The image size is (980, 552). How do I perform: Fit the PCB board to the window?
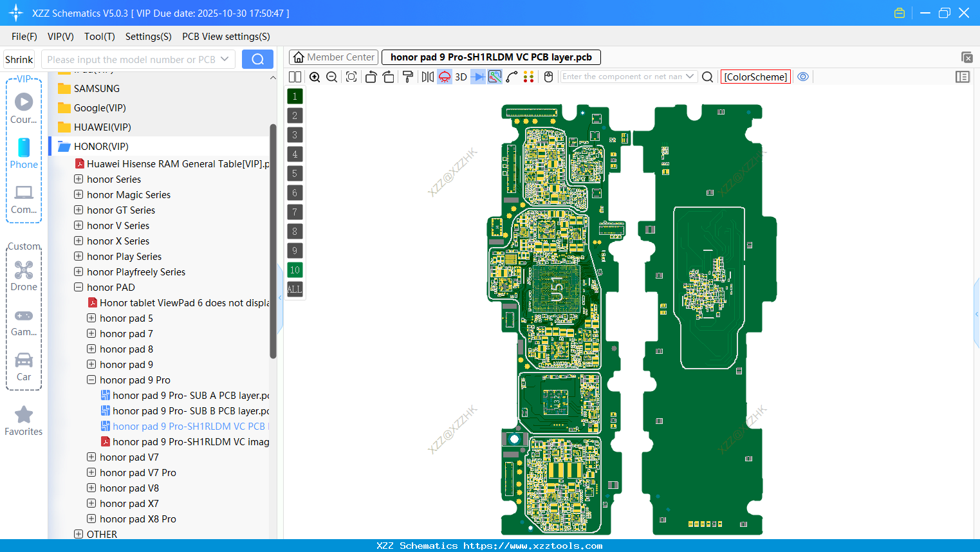(x=351, y=77)
